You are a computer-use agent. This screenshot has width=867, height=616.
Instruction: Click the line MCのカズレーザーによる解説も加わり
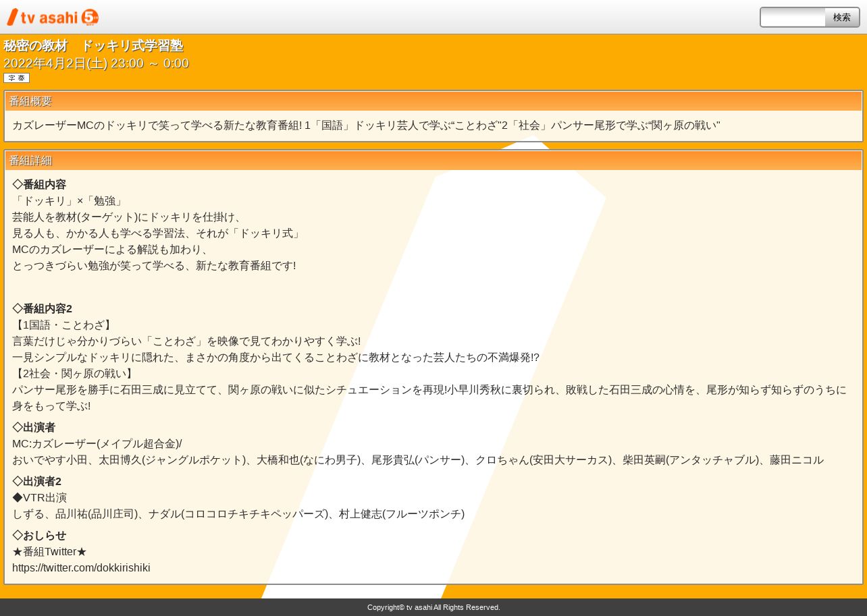[x=111, y=250]
